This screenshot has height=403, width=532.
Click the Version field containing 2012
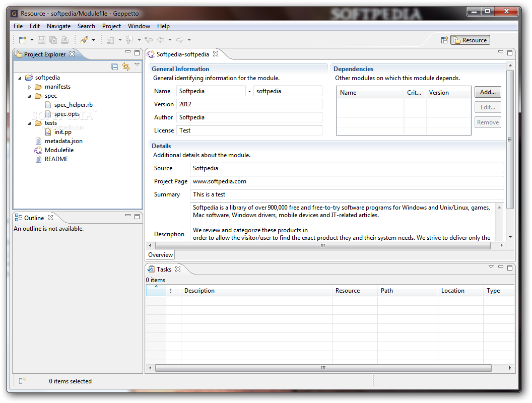(249, 104)
